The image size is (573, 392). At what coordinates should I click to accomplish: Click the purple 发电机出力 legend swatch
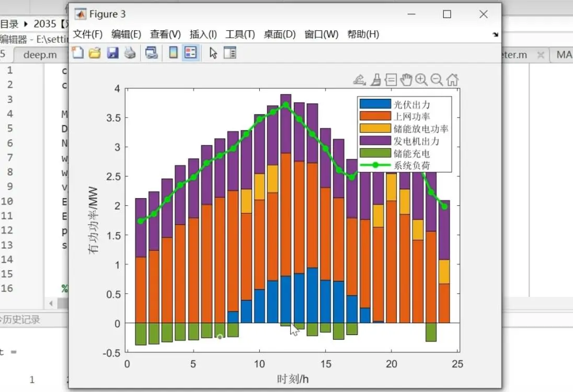(375, 141)
